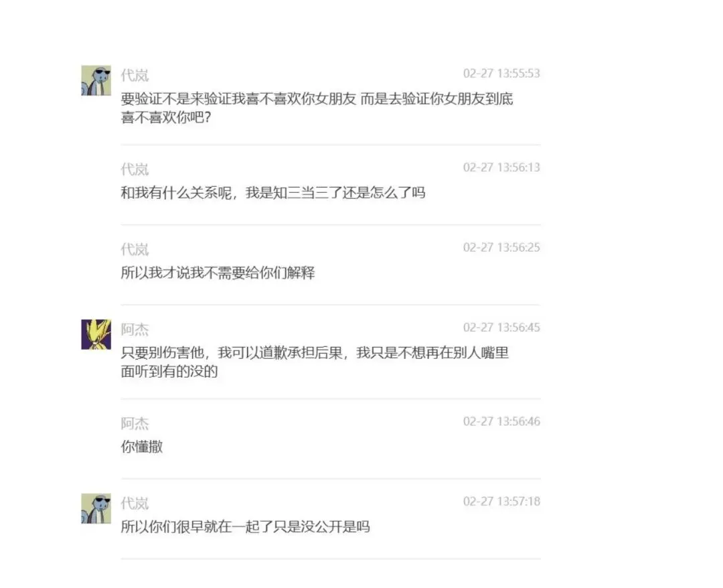Click 阿杰's yellow avatar image

click(x=96, y=334)
